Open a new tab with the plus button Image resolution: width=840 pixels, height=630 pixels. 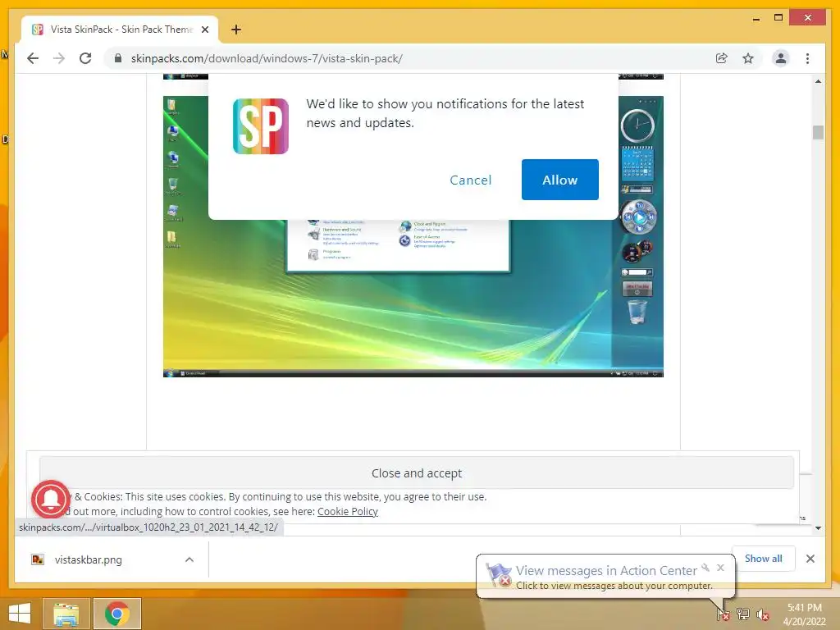point(236,30)
